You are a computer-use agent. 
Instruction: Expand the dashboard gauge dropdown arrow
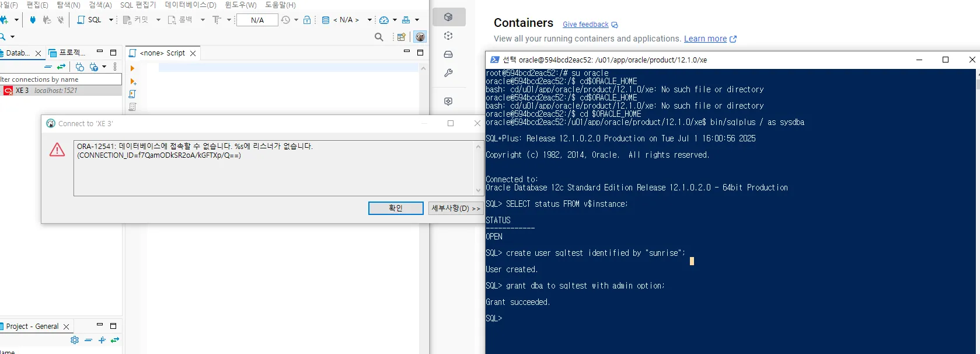tap(395, 20)
